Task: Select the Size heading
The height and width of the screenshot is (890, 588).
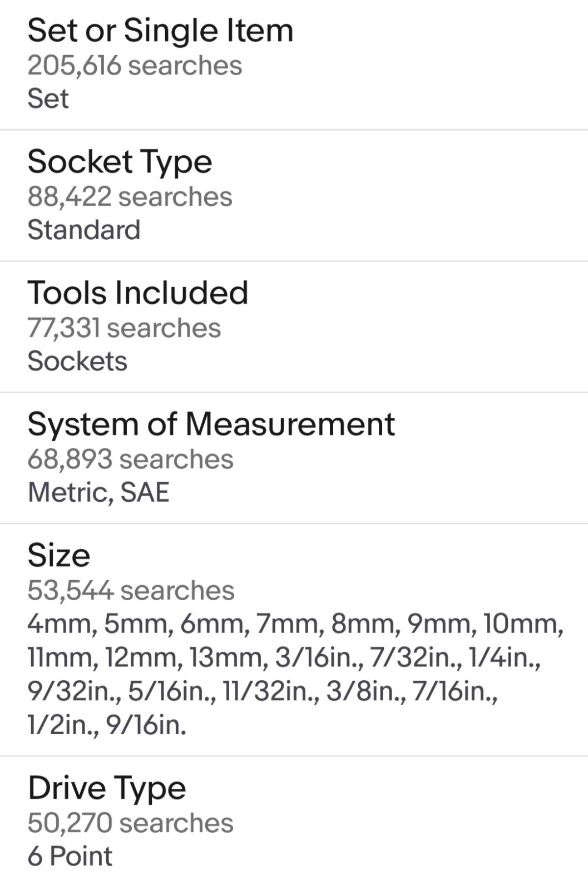Action: point(59,555)
